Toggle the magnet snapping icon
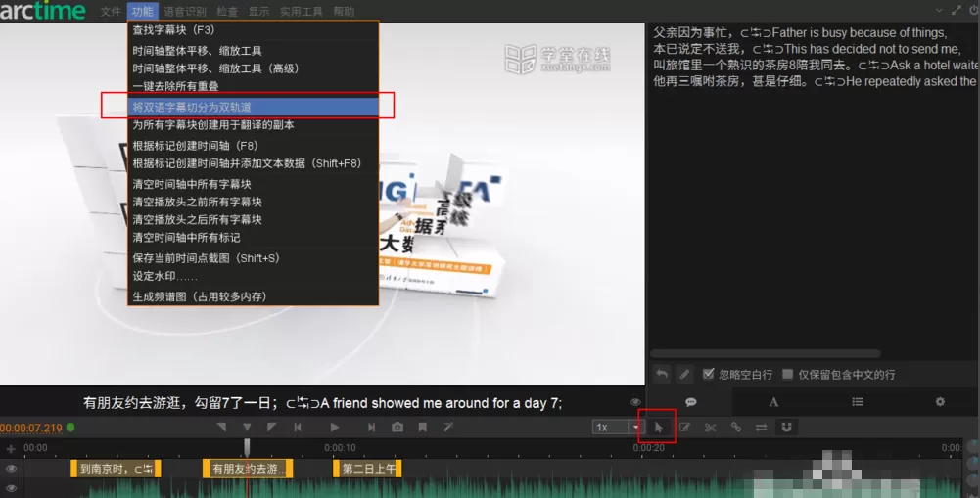 786,428
